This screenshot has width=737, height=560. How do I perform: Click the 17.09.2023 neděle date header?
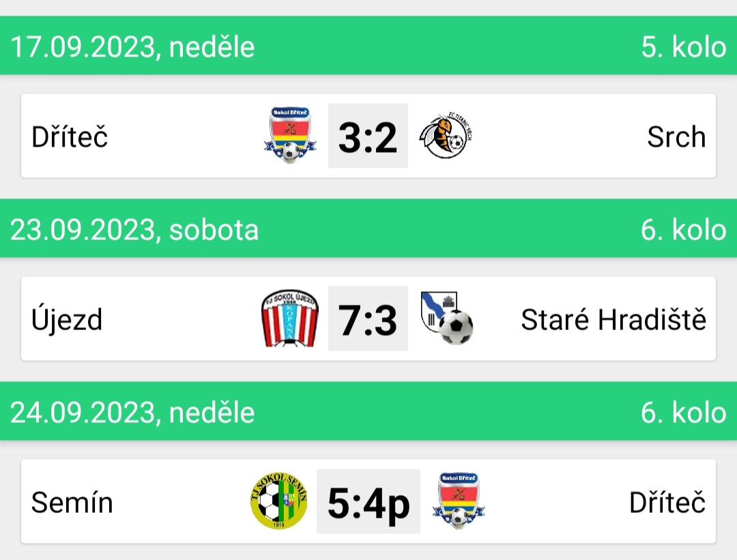click(x=132, y=47)
